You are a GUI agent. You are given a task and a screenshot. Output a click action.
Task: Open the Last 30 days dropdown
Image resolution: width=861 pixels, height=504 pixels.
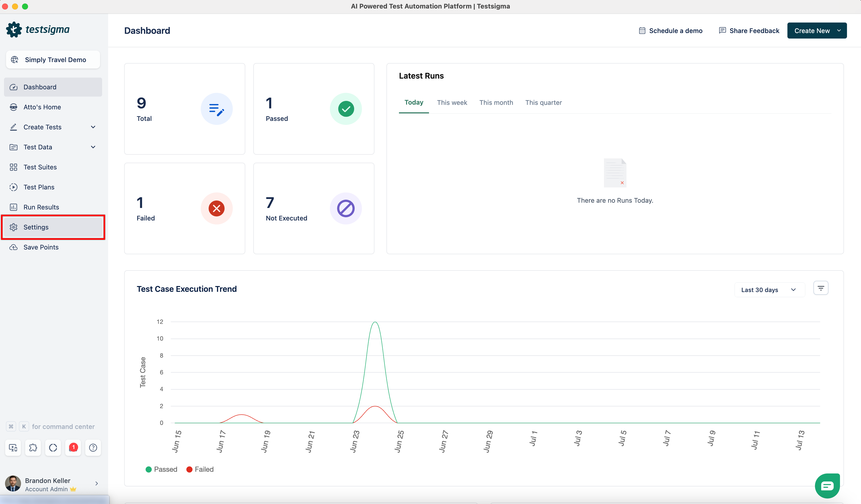[x=769, y=290]
